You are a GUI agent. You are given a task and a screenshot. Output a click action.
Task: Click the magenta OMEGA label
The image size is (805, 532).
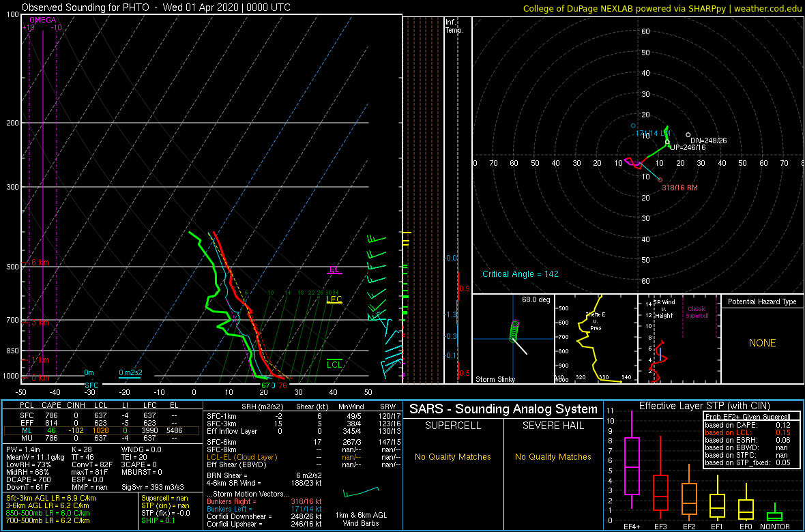click(x=42, y=20)
